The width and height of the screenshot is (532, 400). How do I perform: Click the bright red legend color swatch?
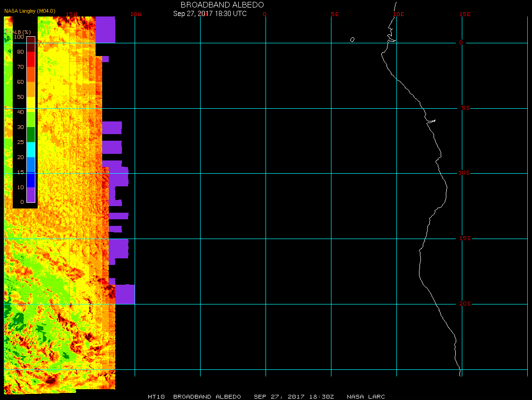(x=31, y=59)
